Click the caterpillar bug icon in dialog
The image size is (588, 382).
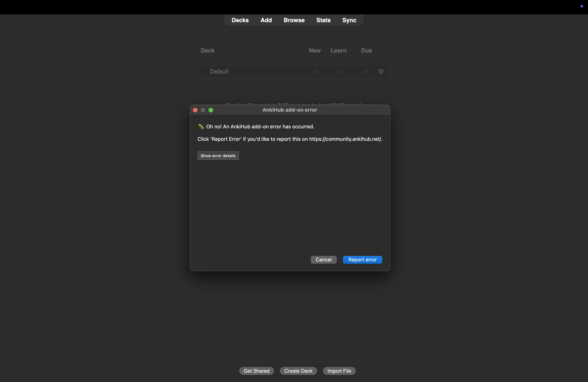click(x=201, y=127)
